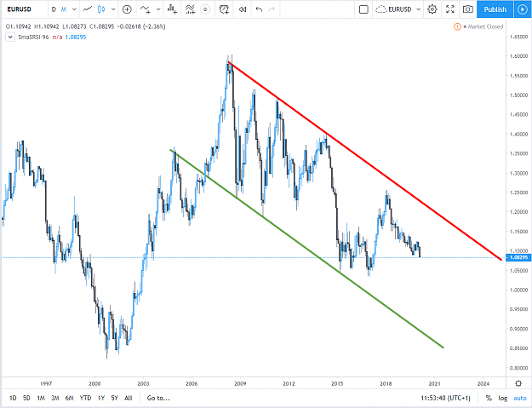Click the play icon next to Publish
This screenshot has width=532, height=408.
(523, 9)
